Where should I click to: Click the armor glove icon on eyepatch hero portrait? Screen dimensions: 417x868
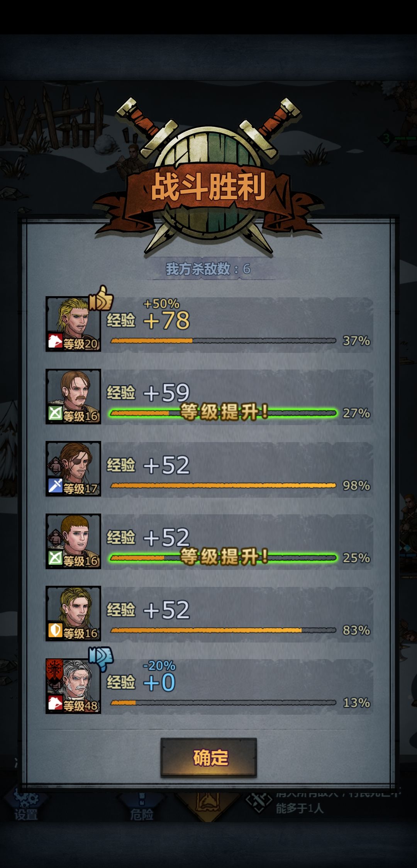click(x=55, y=466)
